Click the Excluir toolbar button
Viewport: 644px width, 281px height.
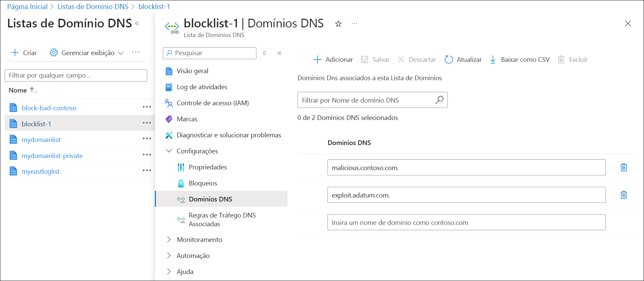pos(573,59)
